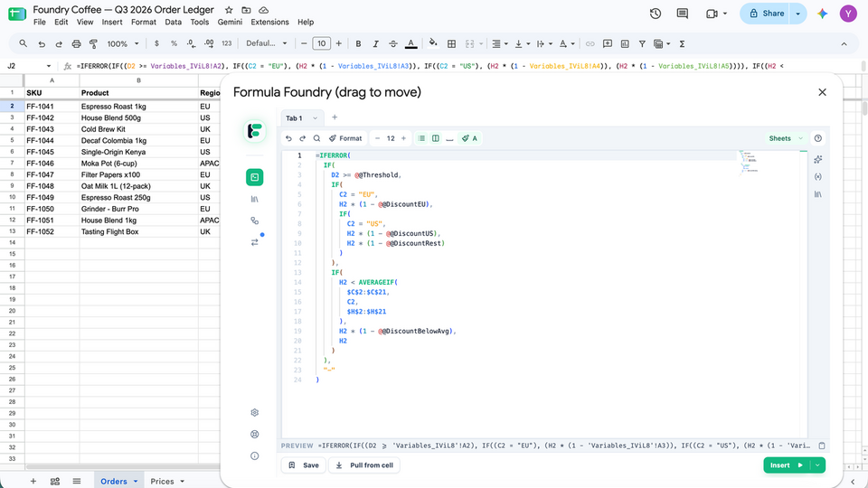This screenshot has height=488, width=868.
Task: Open the Default font dropdown
Action: (266, 43)
